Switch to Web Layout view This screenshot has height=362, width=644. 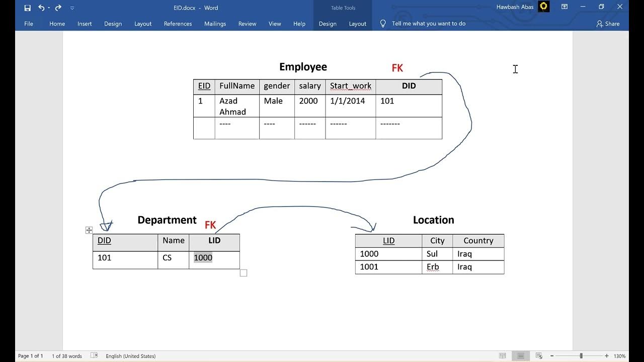(539, 356)
